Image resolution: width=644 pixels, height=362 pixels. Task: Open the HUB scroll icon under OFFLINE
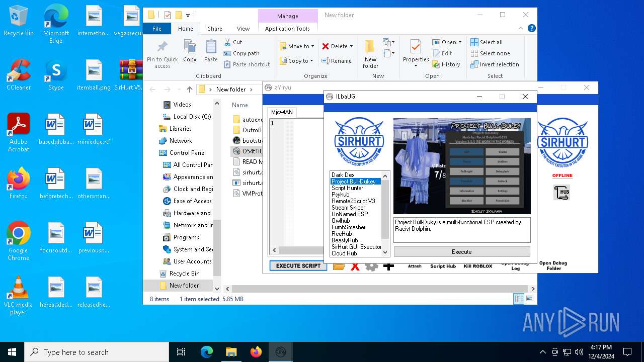coord(561,192)
